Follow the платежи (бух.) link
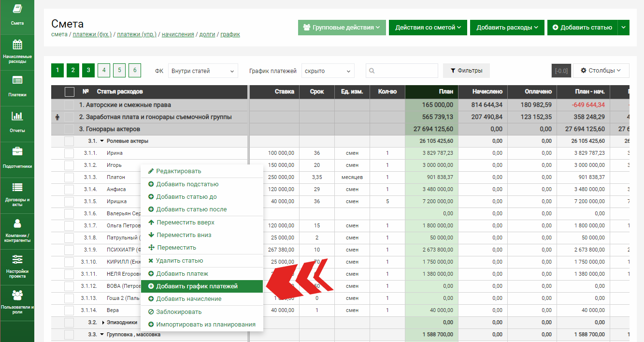 [x=92, y=34]
